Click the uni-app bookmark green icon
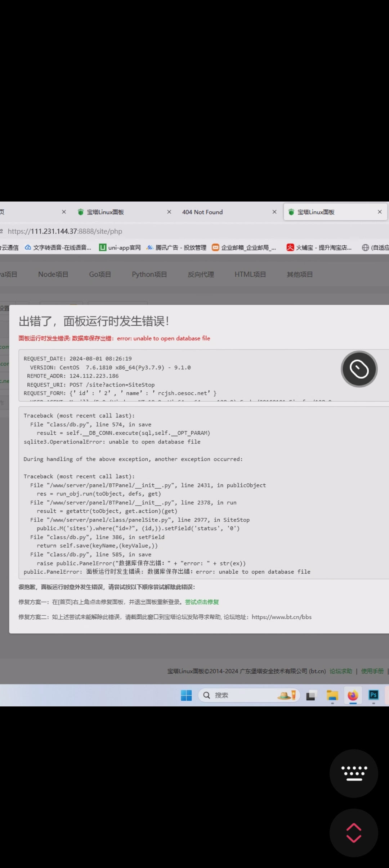The width and height of the screenshot is (389, 868). 103,248
